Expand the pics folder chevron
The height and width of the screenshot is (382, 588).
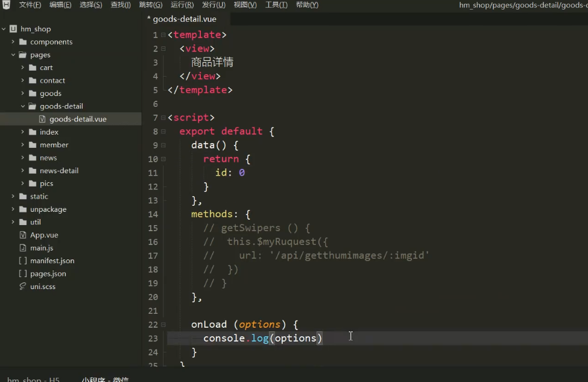point(23,183)
